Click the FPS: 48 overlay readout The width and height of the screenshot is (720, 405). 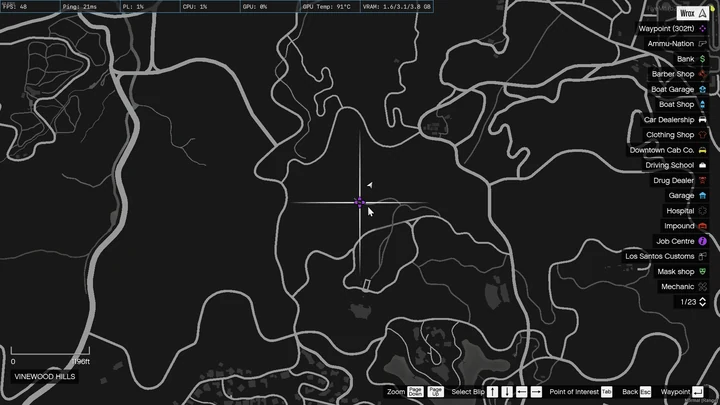click(x=15, y=7)
